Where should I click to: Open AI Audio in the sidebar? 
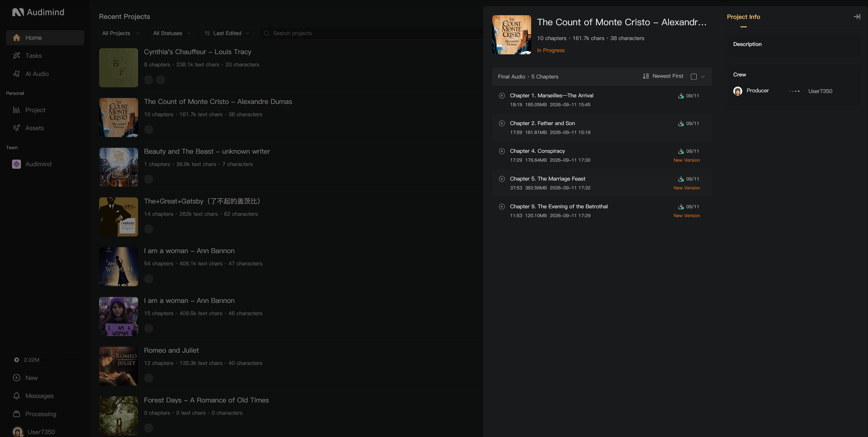coord(45,74)
